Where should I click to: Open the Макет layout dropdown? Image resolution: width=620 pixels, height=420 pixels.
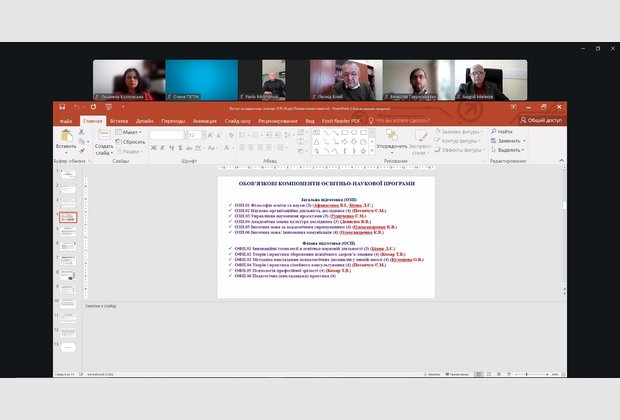pos(131,132)
